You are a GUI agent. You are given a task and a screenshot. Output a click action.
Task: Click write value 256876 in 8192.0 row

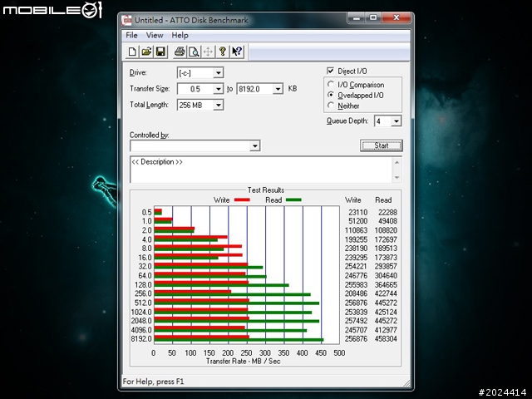[x=357, y=338]
